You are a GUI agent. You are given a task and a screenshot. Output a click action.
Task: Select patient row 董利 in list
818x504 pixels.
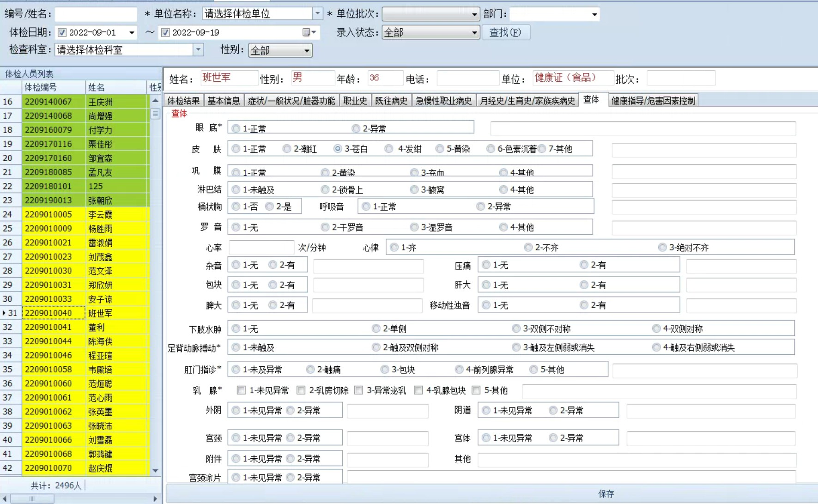[x=97, y=327]
